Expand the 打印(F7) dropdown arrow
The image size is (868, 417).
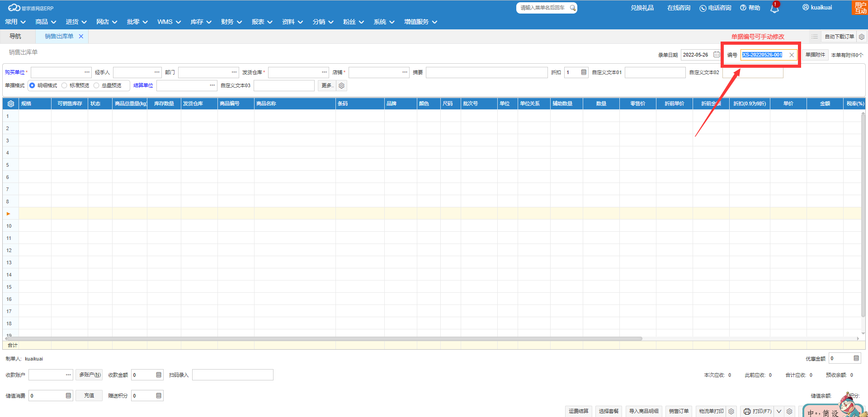779,411
